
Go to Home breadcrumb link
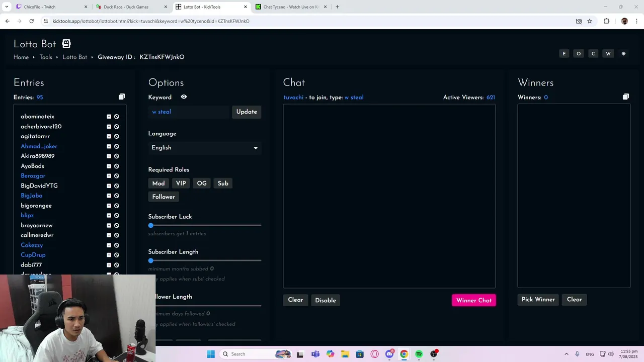21,57
